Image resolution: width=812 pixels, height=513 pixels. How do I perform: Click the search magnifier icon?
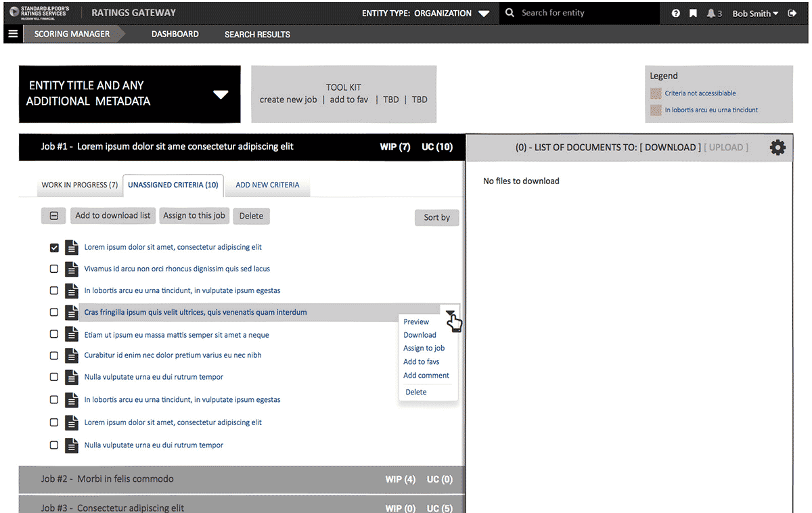pyautogui.click(x=510, y=13)
